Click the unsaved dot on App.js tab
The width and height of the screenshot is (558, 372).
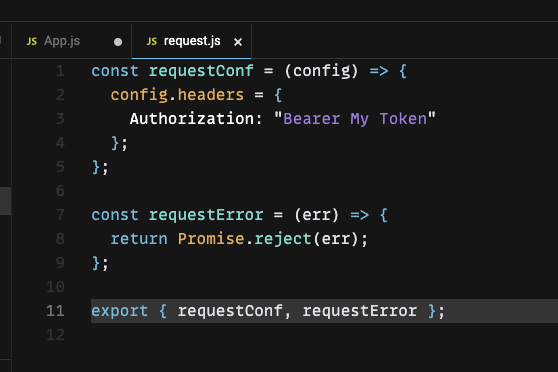click(x=118, y=42)
